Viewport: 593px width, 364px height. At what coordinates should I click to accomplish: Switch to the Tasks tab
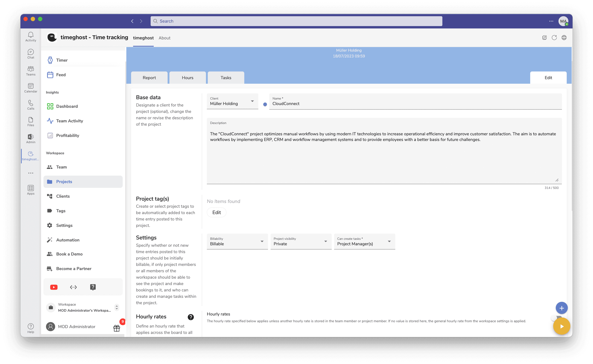[x=226, y=78]
